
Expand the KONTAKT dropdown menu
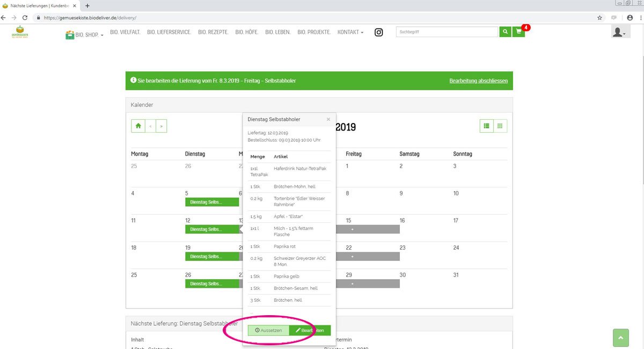350,32
